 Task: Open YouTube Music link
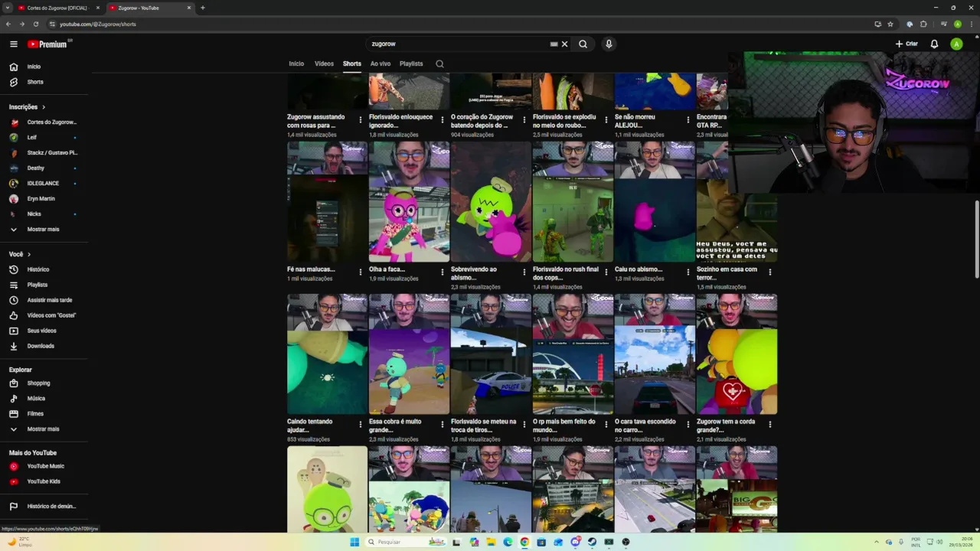pos(46,466)
